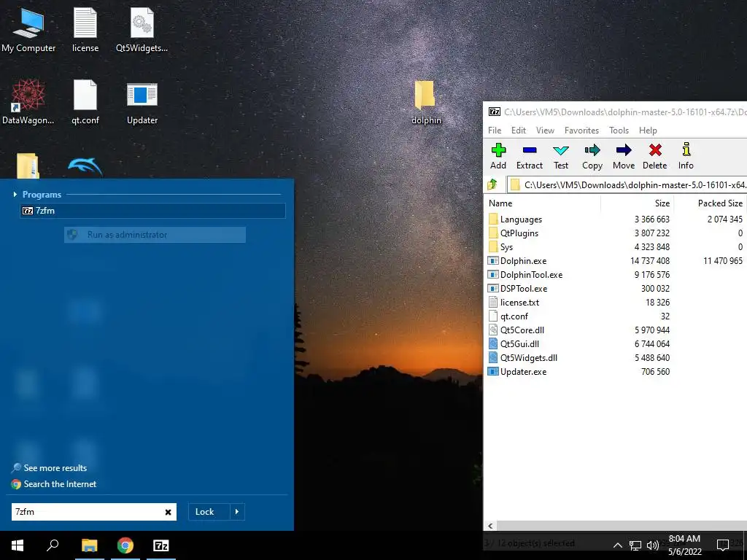Click the horizontal scrollbar left arrow

(490, 526)
